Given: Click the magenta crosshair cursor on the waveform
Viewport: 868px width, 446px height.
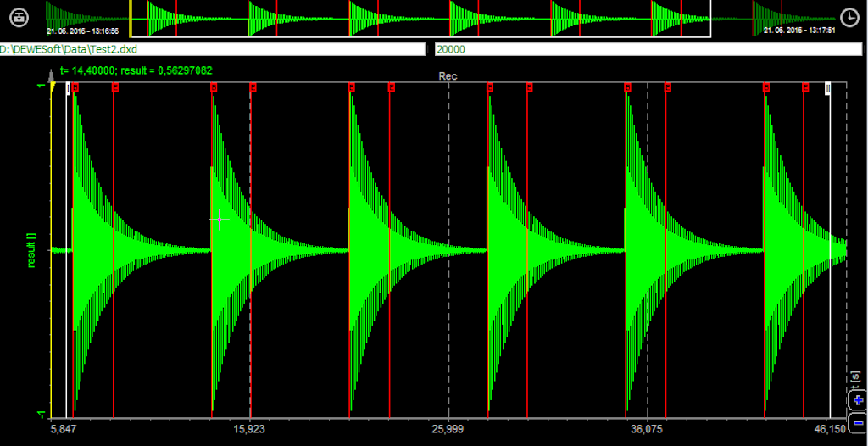Looking at the screenshot, I should tap(220, 220).
